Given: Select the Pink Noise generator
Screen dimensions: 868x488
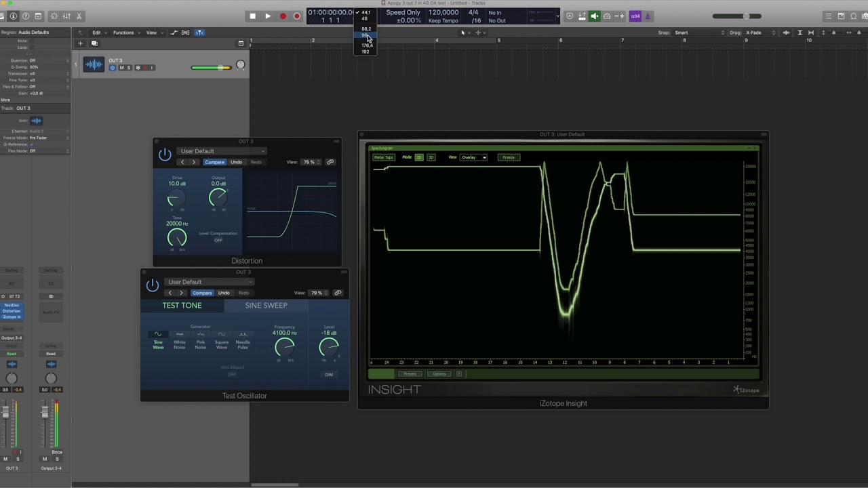Looking at the screenshot, I should [200, 340].
